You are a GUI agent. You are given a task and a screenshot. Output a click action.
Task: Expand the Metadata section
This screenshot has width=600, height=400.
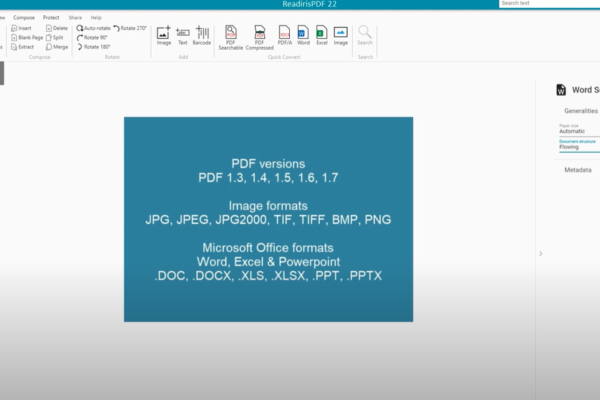[578, 170]
